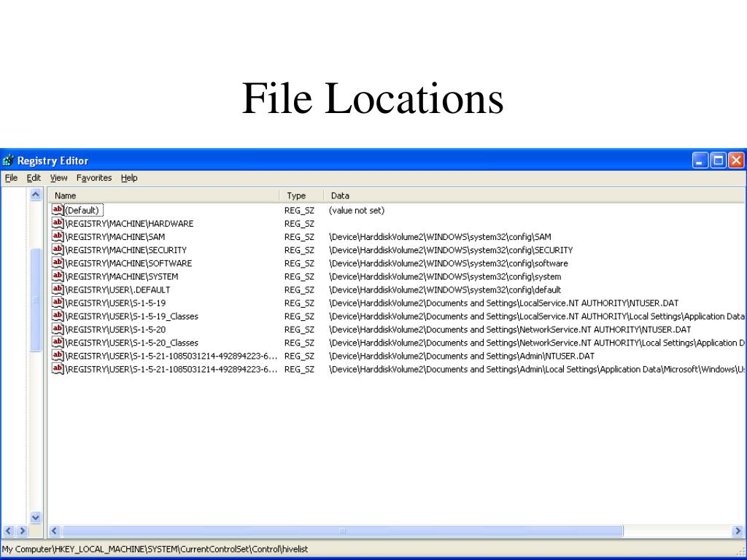Click tree pane scroll down arrow
This screenshot has height=560, width=747.
(36, 518)
